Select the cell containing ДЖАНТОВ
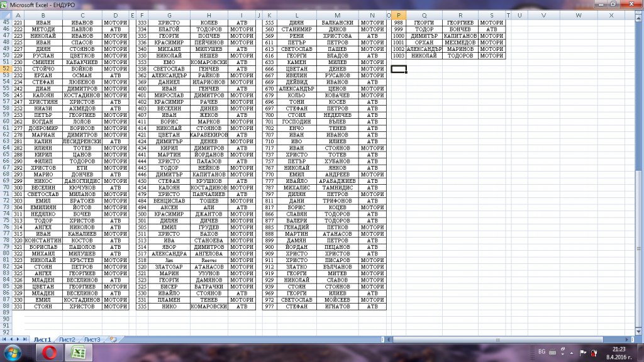The width and height of the screenshot is (644, 362). click(209, 214)
